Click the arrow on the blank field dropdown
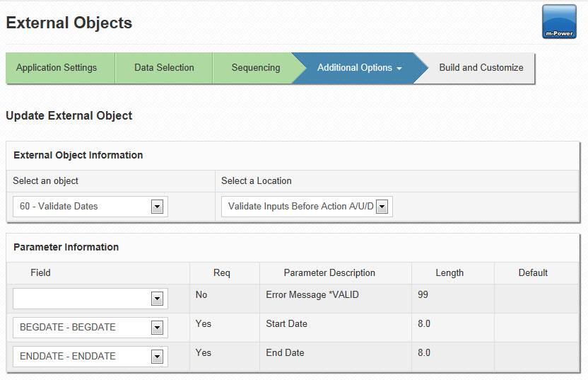This screenshot has width=588, height=380. [157, 299]
